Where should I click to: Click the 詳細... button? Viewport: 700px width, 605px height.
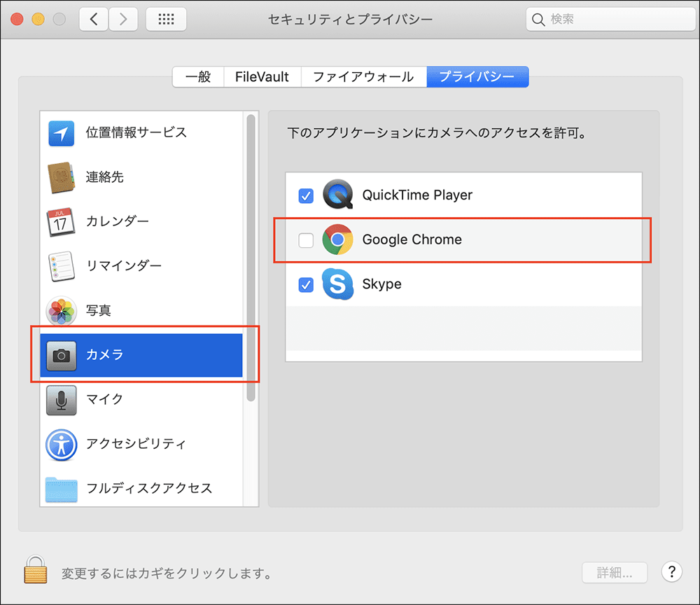[x=615, y=572]
